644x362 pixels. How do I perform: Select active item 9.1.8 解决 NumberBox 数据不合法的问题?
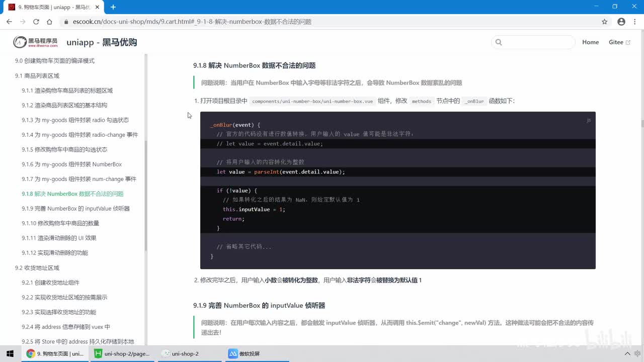pyautogui.click(x=72, y=194)
